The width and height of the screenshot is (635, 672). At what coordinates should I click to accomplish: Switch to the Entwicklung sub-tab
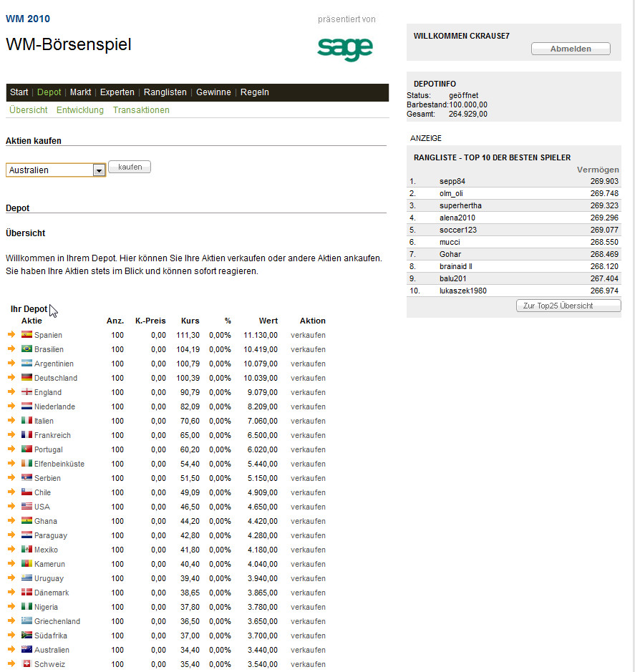tap(80, 110)
